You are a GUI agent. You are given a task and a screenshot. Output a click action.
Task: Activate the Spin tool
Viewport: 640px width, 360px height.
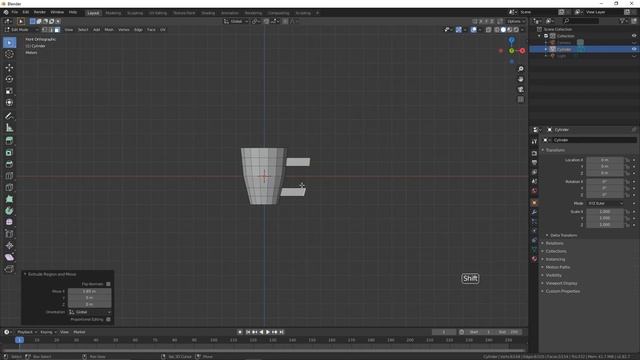[9, 211]
